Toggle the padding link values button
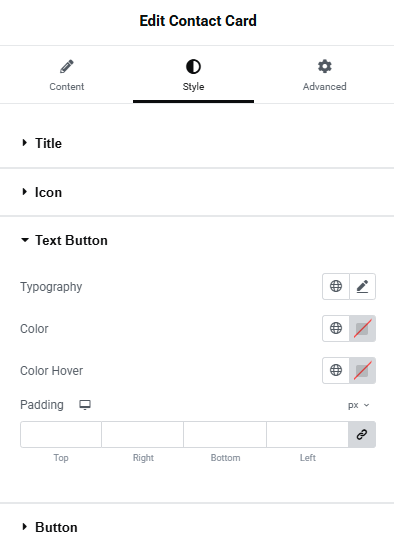394x554 pixels. coord(362,434)
